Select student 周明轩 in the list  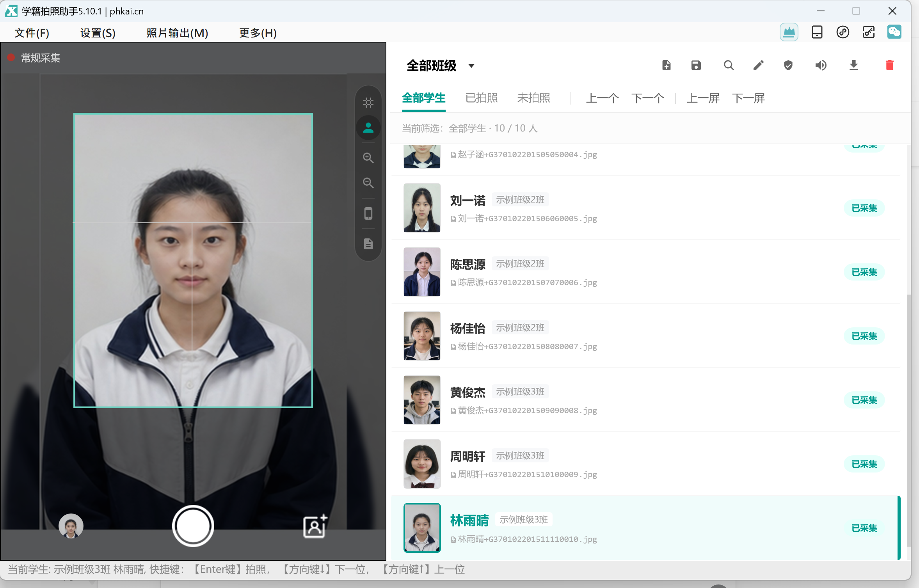(x=645, y=464)
